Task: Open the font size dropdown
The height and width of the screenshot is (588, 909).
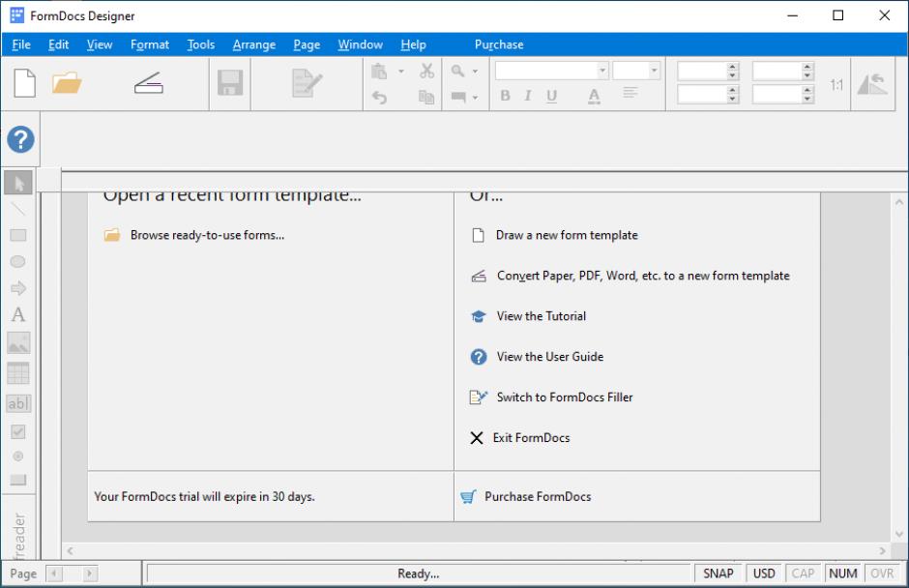Action: tap(654, 71)
